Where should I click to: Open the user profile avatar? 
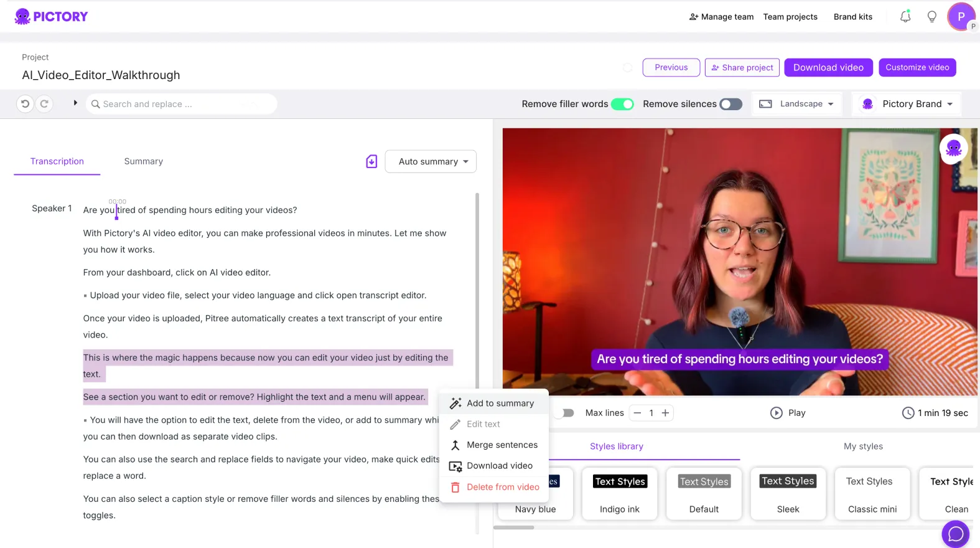point(961,17)
